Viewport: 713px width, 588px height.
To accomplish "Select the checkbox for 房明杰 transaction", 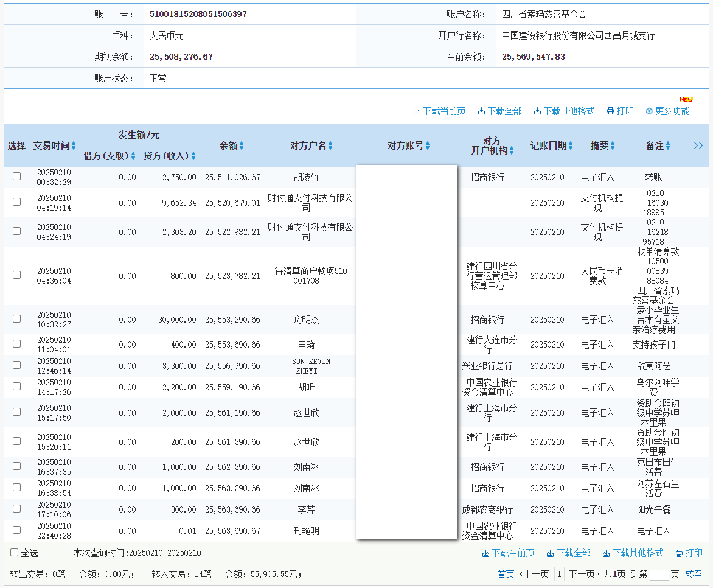I will click(x=17, y=318).
